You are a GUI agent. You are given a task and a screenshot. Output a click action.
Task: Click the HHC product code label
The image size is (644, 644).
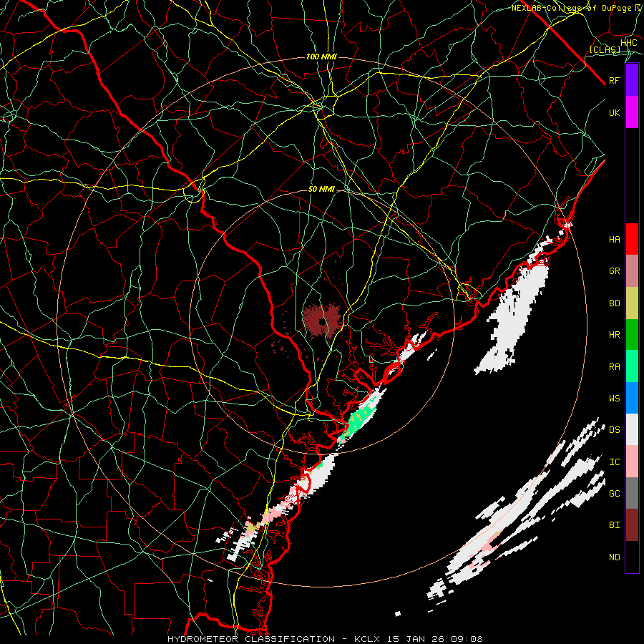tap(629, 43)
